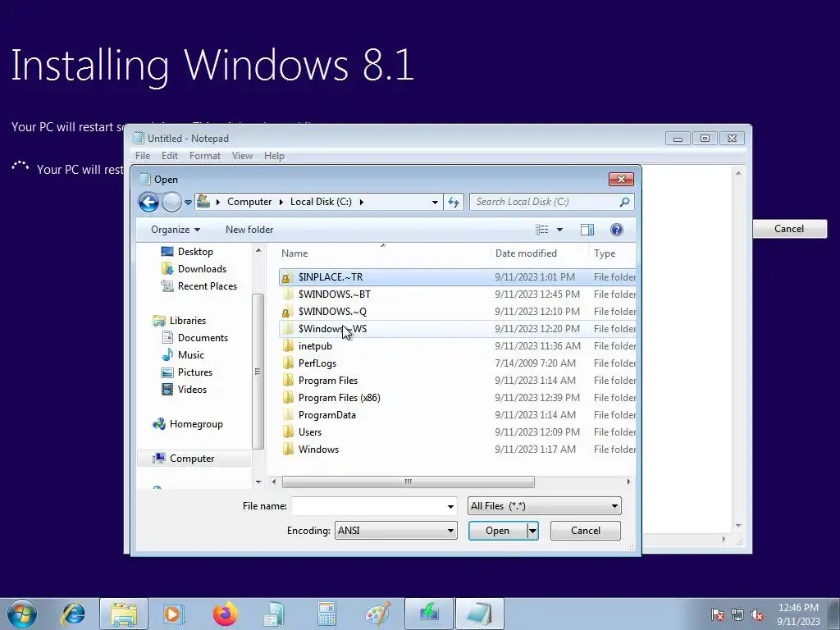Open the File name dropdown arrow

(450, 506)
